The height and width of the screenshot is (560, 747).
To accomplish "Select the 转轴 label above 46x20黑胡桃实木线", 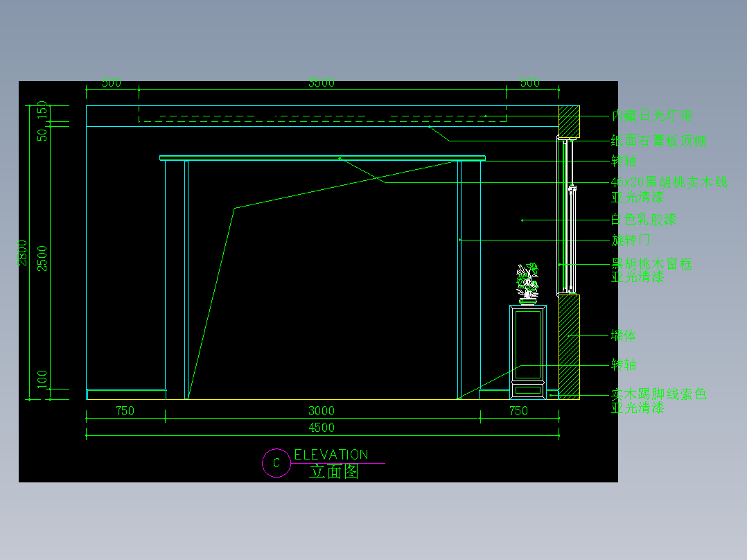I will point(624,161).
